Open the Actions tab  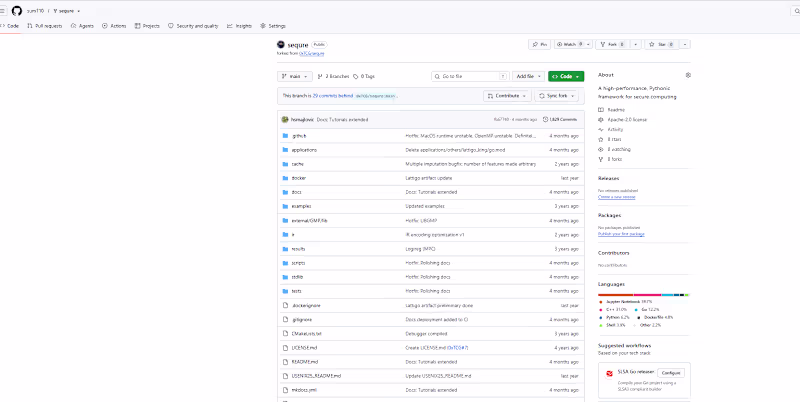tap(114, 26)
